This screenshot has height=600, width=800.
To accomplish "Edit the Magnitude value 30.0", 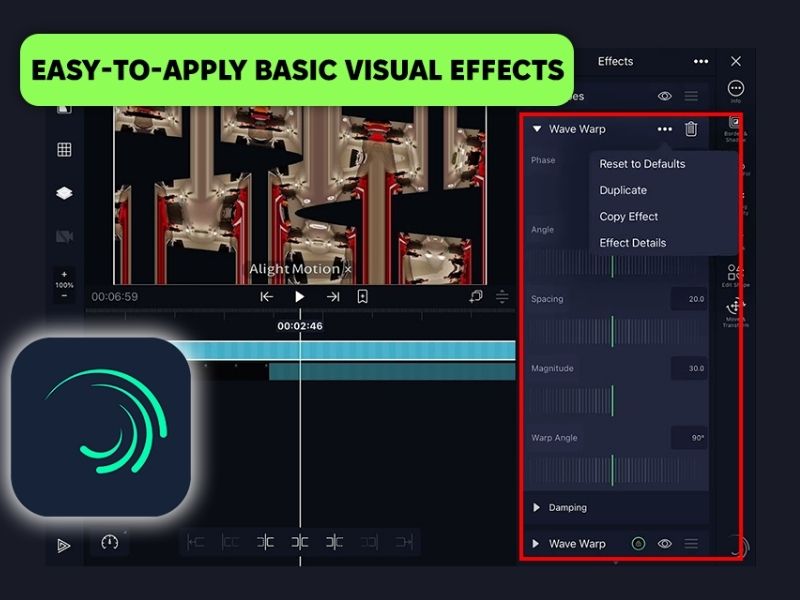I will tap(689, 368).
